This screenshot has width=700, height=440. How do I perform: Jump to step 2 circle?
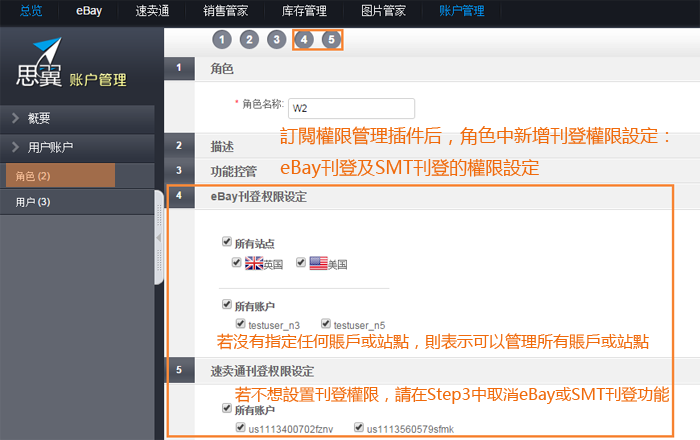point(249,40)
